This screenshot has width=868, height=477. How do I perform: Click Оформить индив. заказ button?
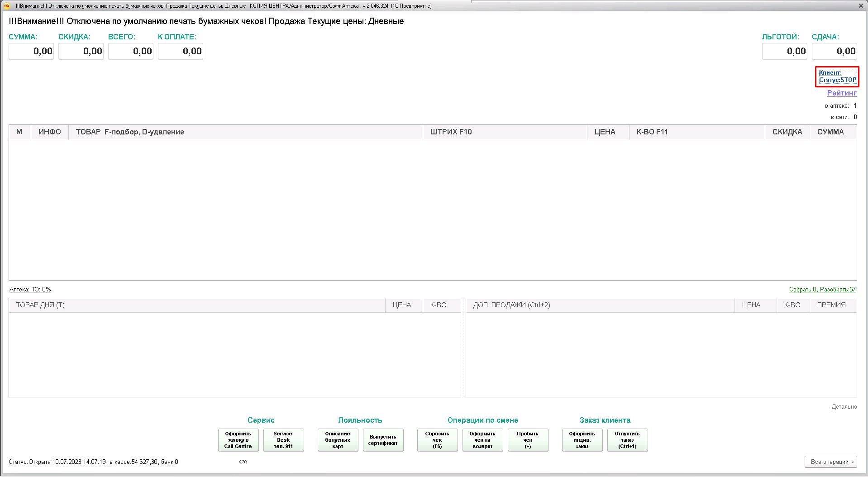click(x=582, y=440)
